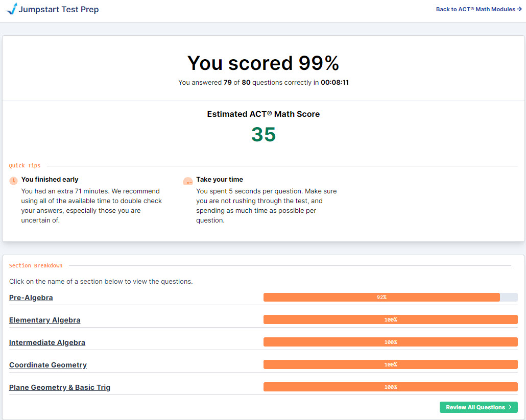The width and height of the screenshot is (526, 420).
Task: View the Elementary Algebra section
Action: (44, 320)
